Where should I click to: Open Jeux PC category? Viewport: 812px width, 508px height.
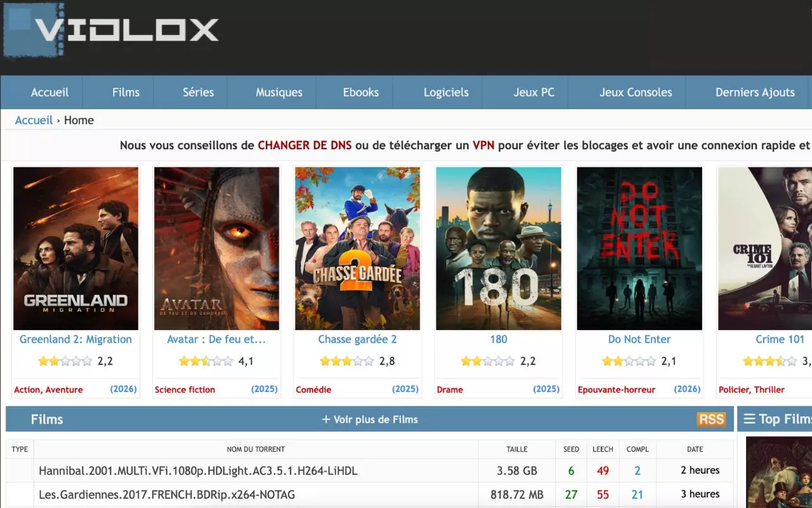tap(534, 93)
